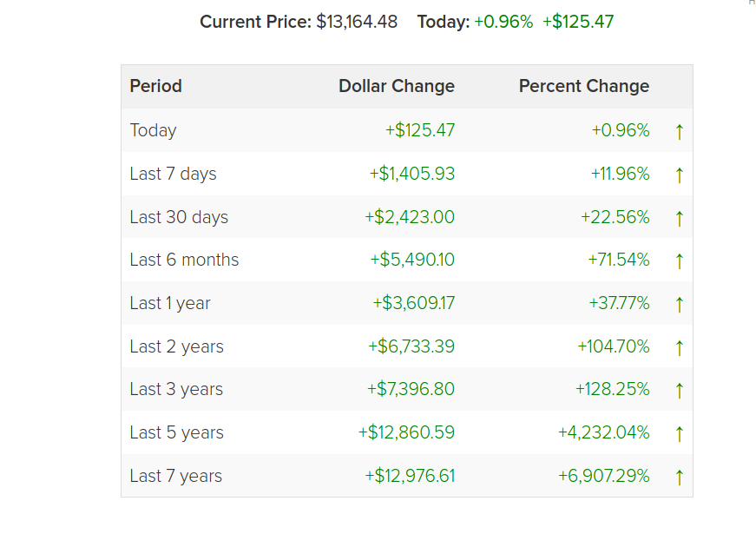Click the up arrow for Last 7 years
Screen dimensions: 756x534
tap(679, 477)
